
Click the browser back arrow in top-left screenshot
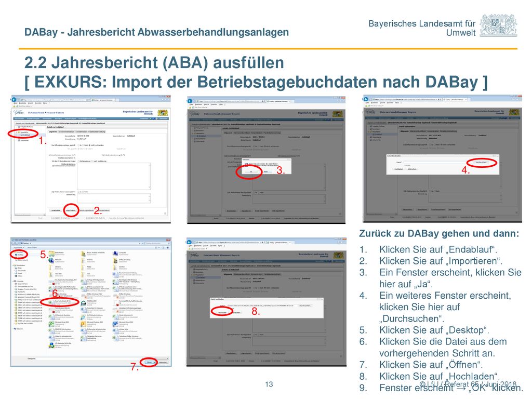14,100
